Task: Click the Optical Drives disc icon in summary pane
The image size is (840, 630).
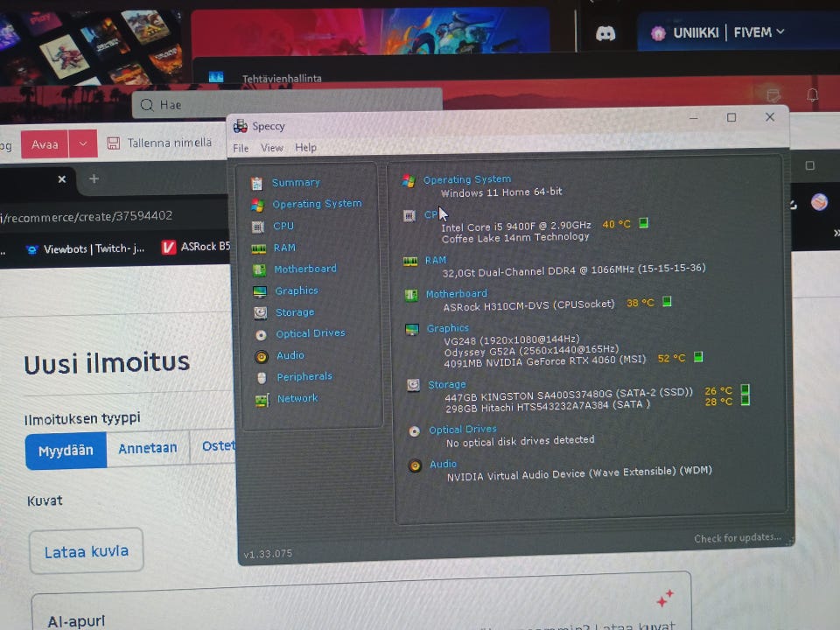Action: point(414,431)
